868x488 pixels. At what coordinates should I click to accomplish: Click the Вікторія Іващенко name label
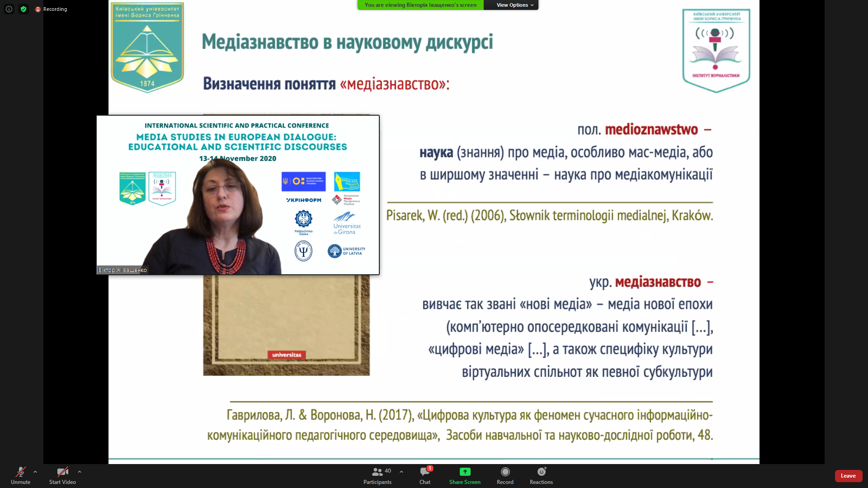click(123, 270)
